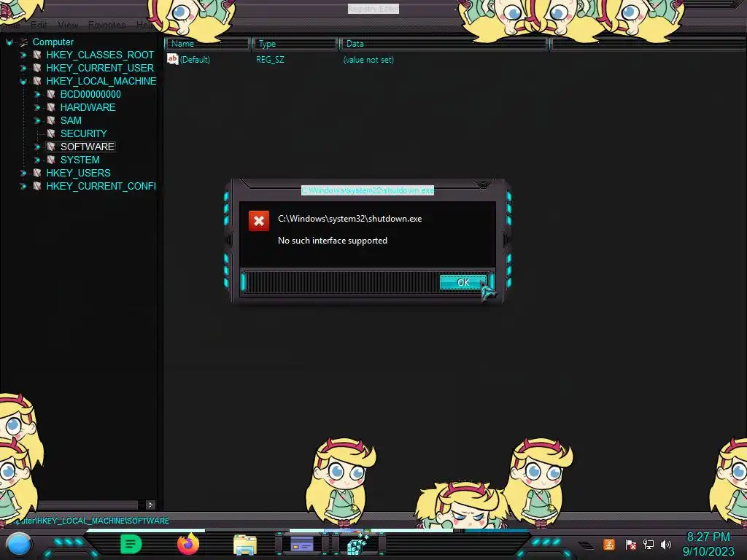Click the '(value not set)' data cell

(368, 60)
